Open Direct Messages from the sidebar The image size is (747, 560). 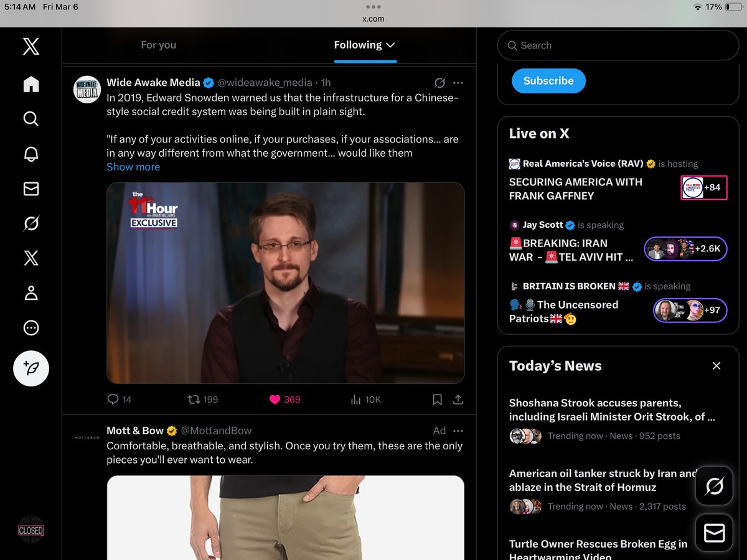pos(31,189)
